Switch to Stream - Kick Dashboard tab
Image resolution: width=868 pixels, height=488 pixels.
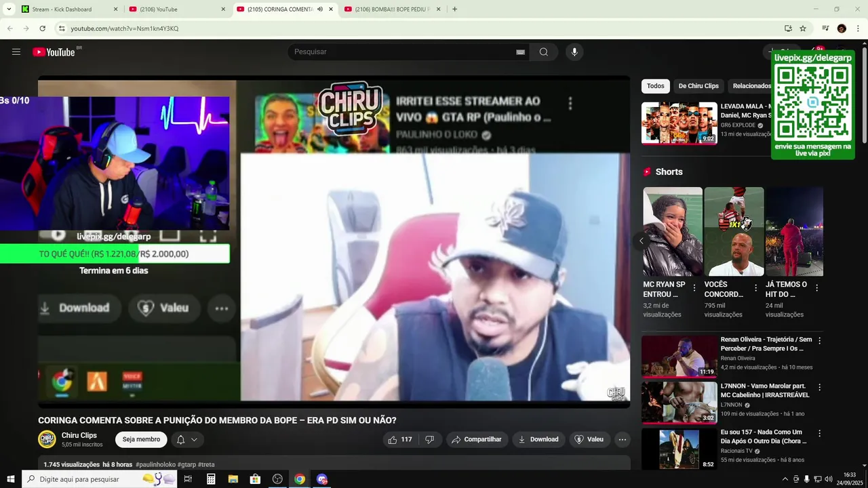tap(62, 9)
